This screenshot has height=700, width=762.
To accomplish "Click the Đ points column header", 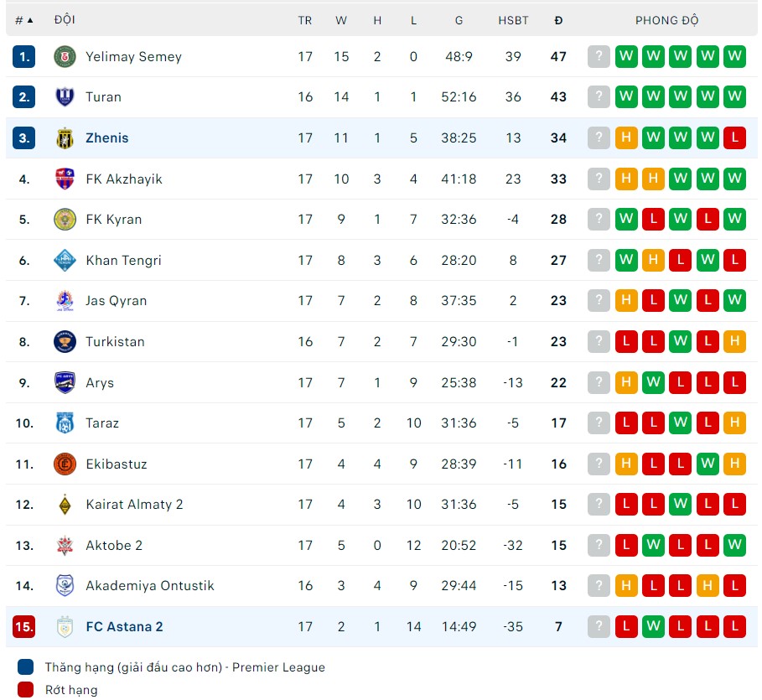I will click(558, 20).
